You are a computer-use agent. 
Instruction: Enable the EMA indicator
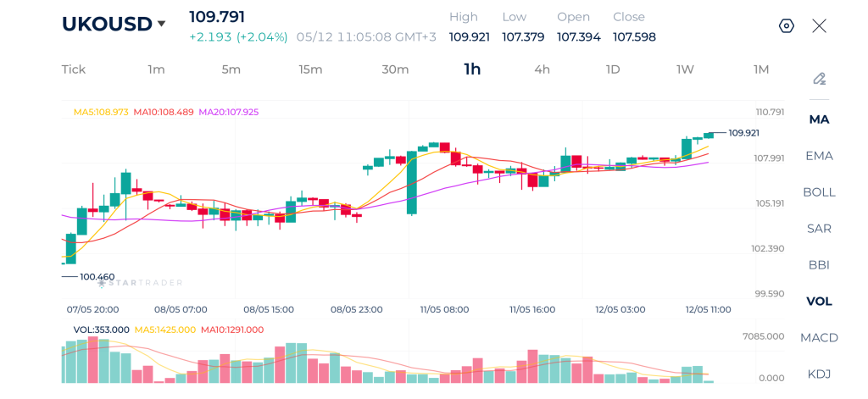pos(820,156)
